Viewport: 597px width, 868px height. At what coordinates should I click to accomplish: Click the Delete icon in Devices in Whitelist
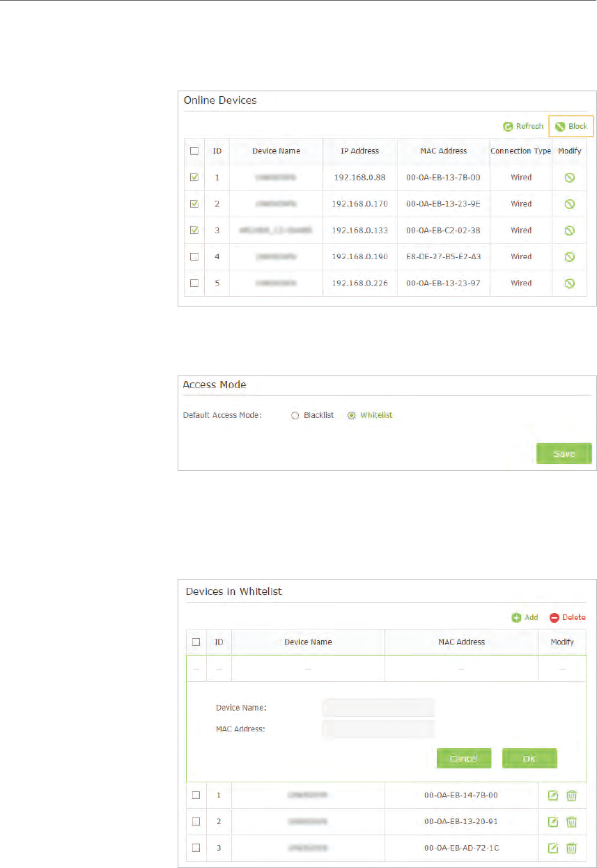tap(555, 618)
